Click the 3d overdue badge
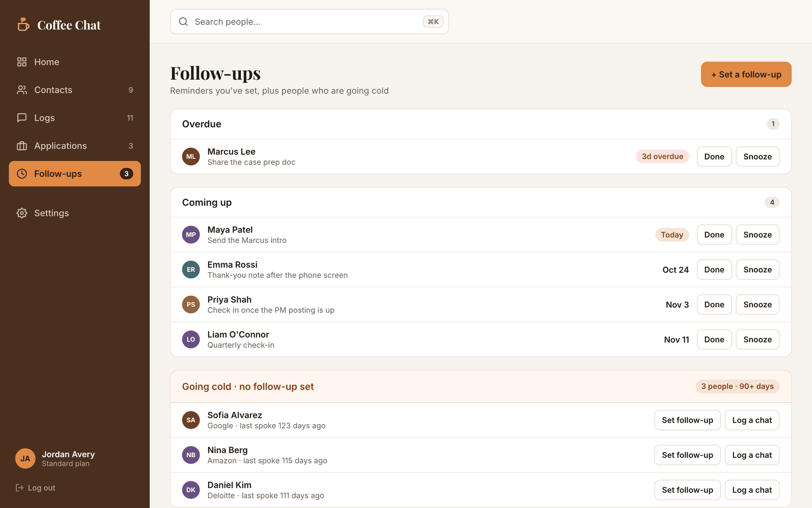The width and height of the screenshot is (812, 508). [x=662, y=156]
